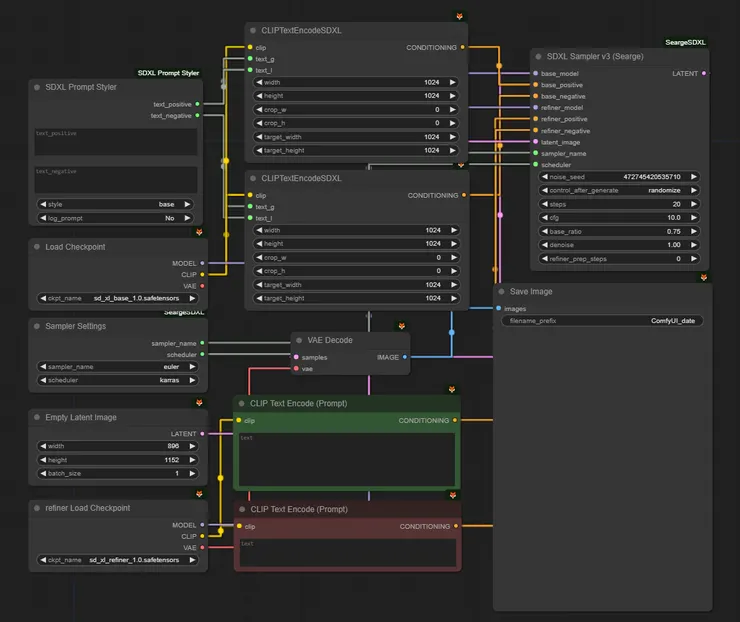Click the fox badge icon above Save Image
This screenshot has height=622, width=740.
(704, 277)
